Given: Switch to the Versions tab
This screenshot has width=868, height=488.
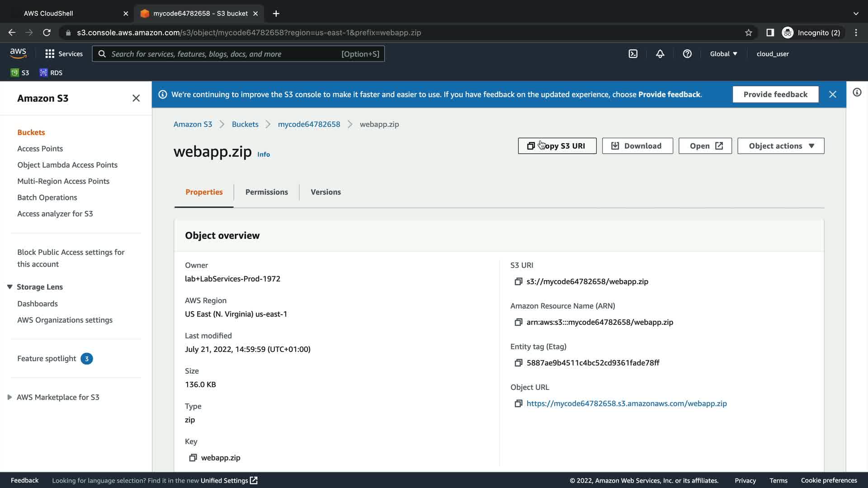Looking at the screenshot, I should click(x=325, y=192).
